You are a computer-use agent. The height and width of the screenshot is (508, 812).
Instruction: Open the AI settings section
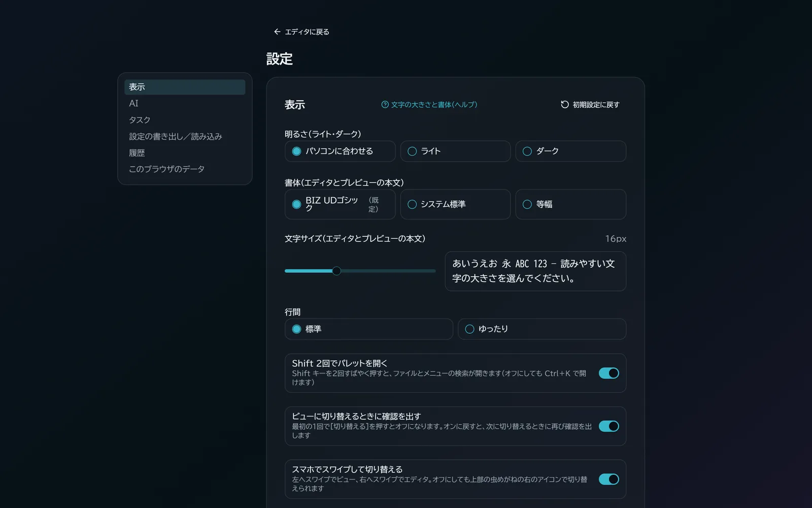185,103
